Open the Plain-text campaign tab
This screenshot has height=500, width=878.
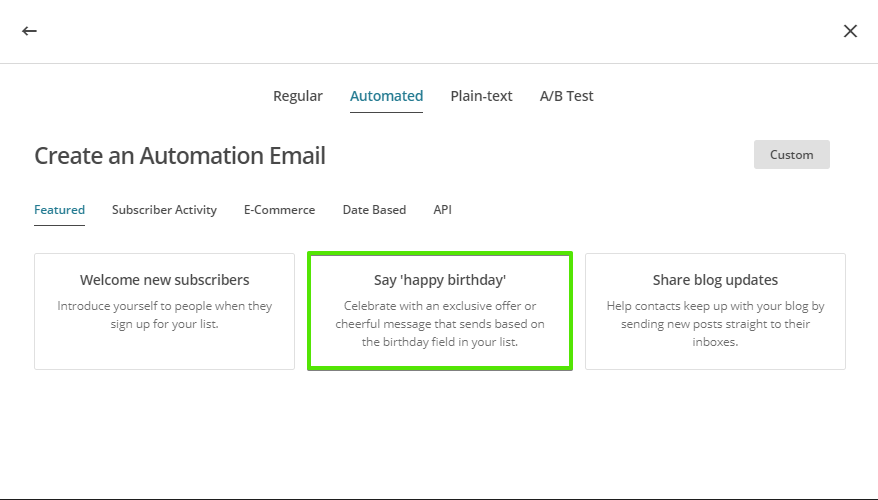click(x=481, y=96)
